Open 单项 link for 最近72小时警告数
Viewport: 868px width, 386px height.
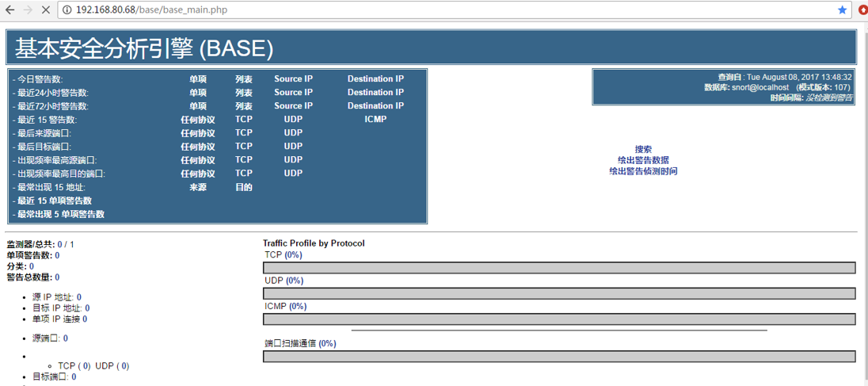coord(198,106)
